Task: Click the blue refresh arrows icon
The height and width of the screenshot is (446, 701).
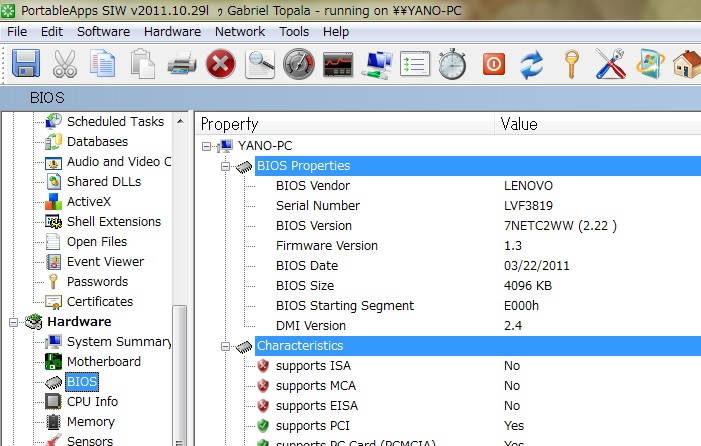Action: 532,64
